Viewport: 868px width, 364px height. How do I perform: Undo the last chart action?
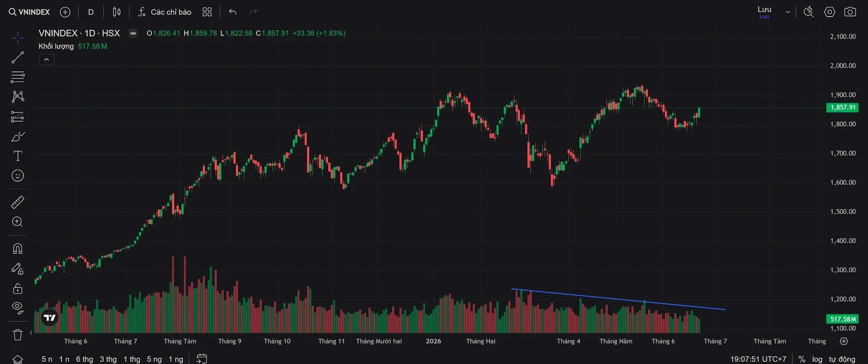click(233, 12)
